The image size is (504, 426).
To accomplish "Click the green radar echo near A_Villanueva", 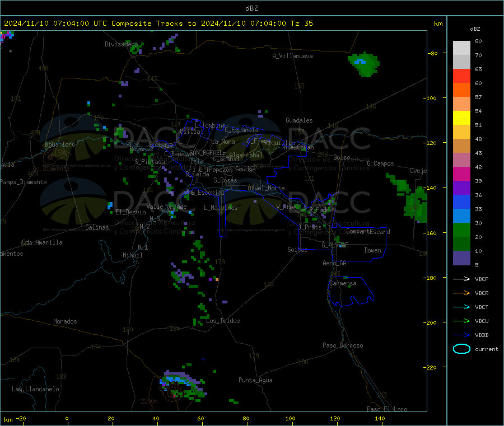I will (x=364, y=64).
